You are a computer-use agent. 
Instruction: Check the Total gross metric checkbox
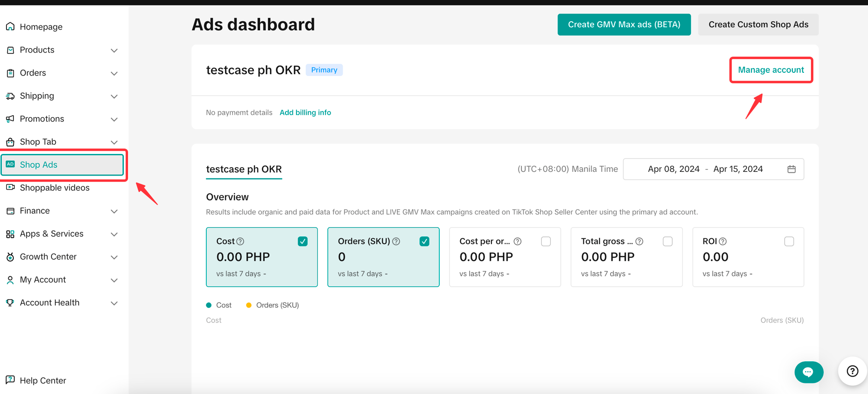pyautogui.click(x=667, y=241)
